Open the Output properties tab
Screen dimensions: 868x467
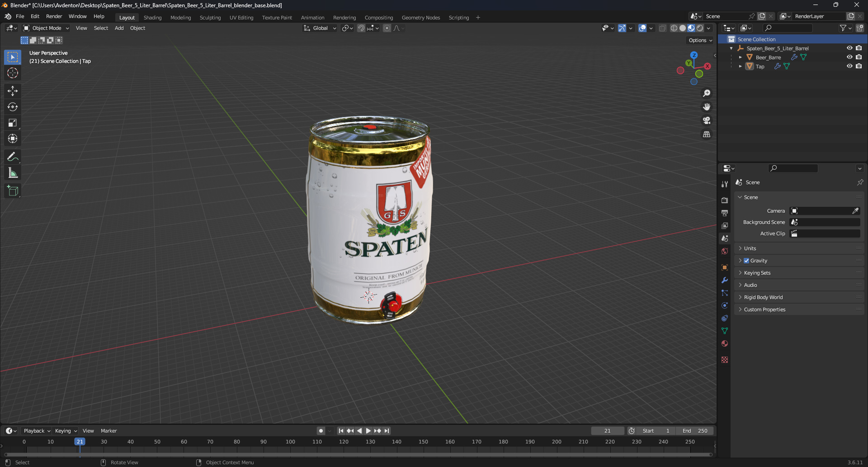point(725,213)
